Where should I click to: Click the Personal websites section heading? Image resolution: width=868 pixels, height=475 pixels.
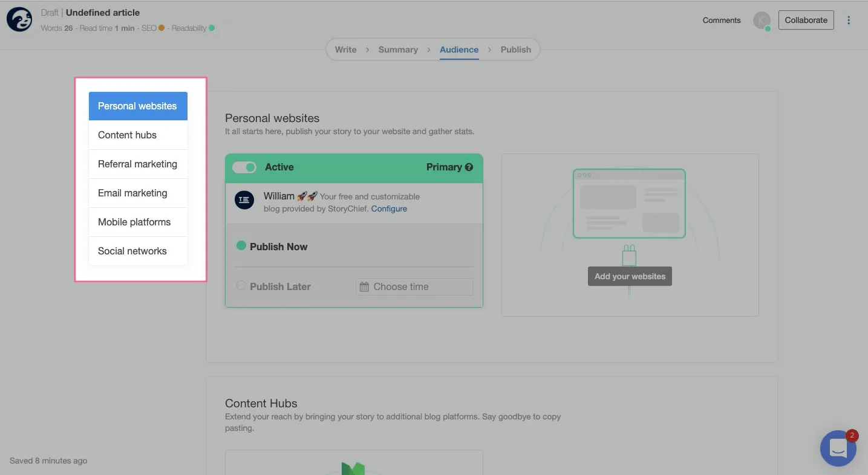pyautogui.click(x=272, y=118)
